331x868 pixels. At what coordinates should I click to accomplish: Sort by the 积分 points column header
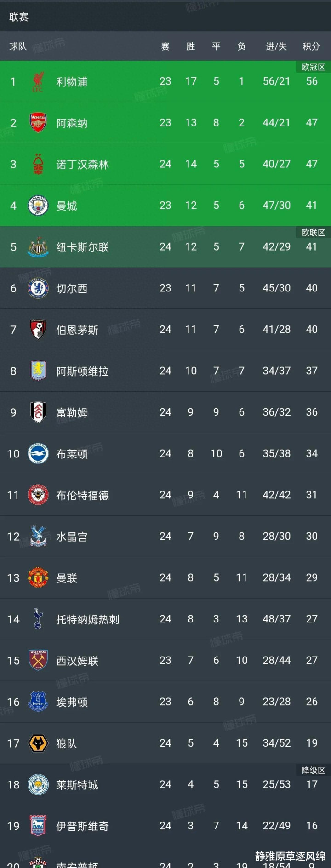pos(311,46)
